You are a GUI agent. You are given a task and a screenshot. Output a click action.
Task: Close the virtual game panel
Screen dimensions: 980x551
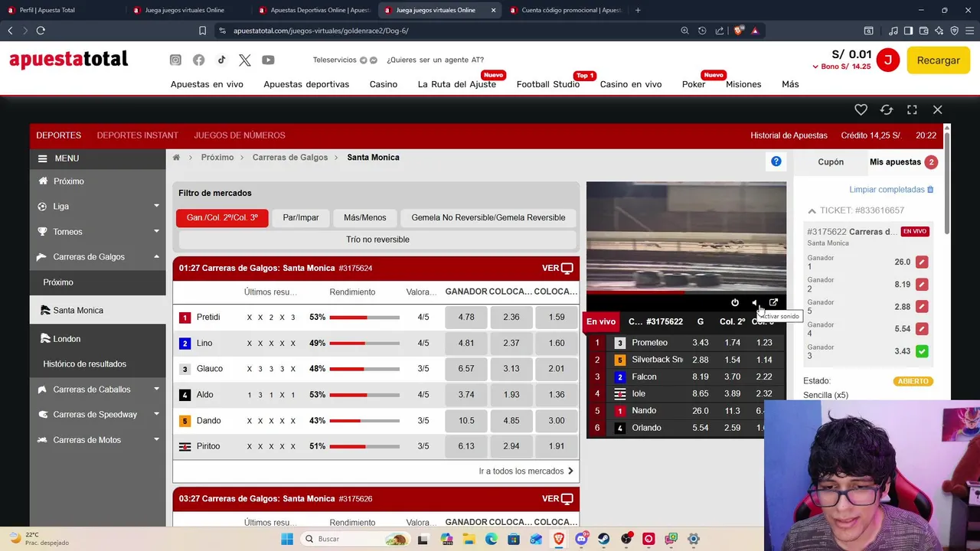[937, 109]
